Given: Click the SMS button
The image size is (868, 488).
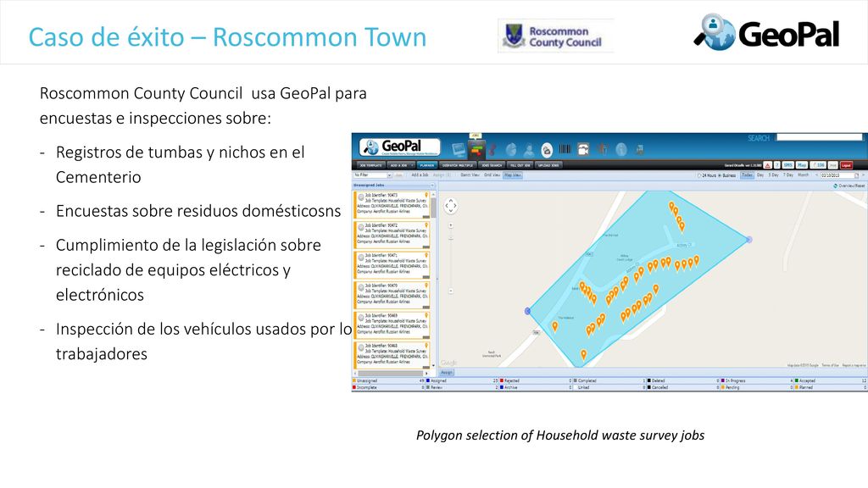Looking at the screenshot, I should pyautogui.click(x=787, y=165).
